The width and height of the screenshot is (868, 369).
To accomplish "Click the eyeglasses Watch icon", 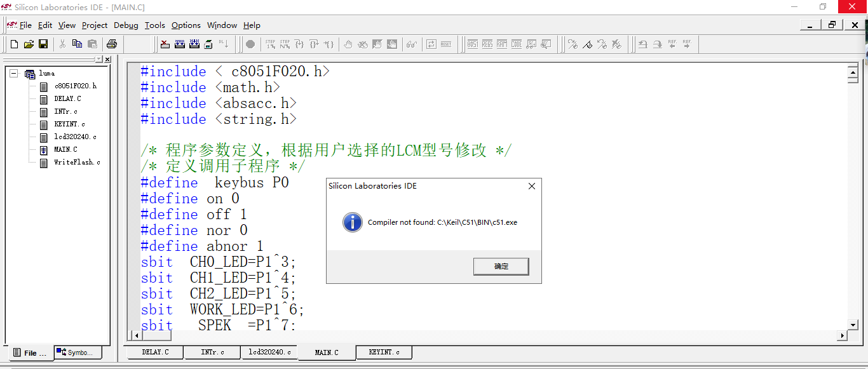I will pos(411,44).
